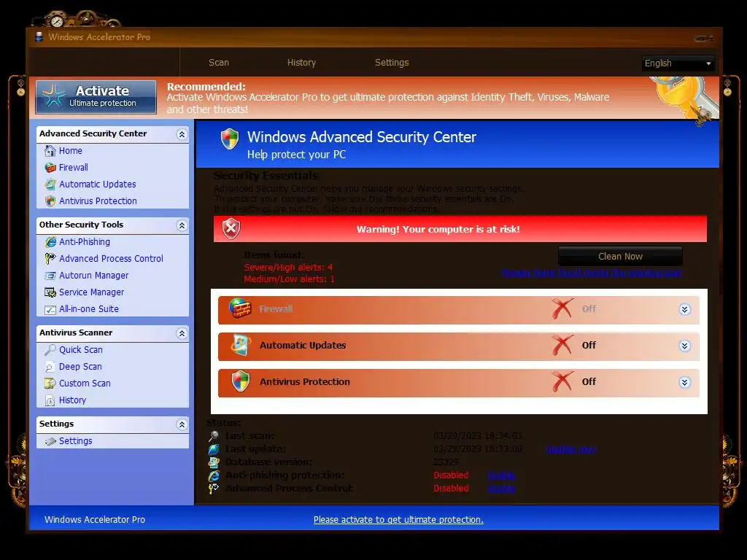Click the red X warning shield icon
Screen dimensions: 747x560
pos(231,228)
